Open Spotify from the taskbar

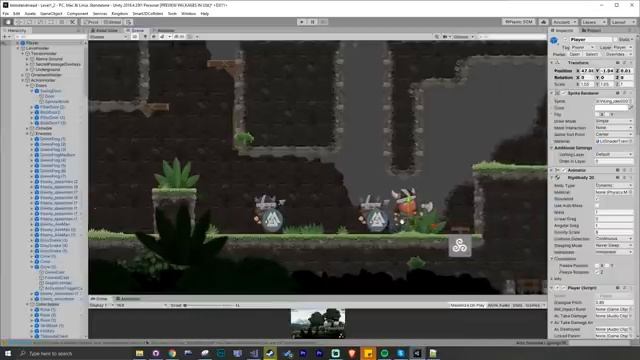click(384, 353)
